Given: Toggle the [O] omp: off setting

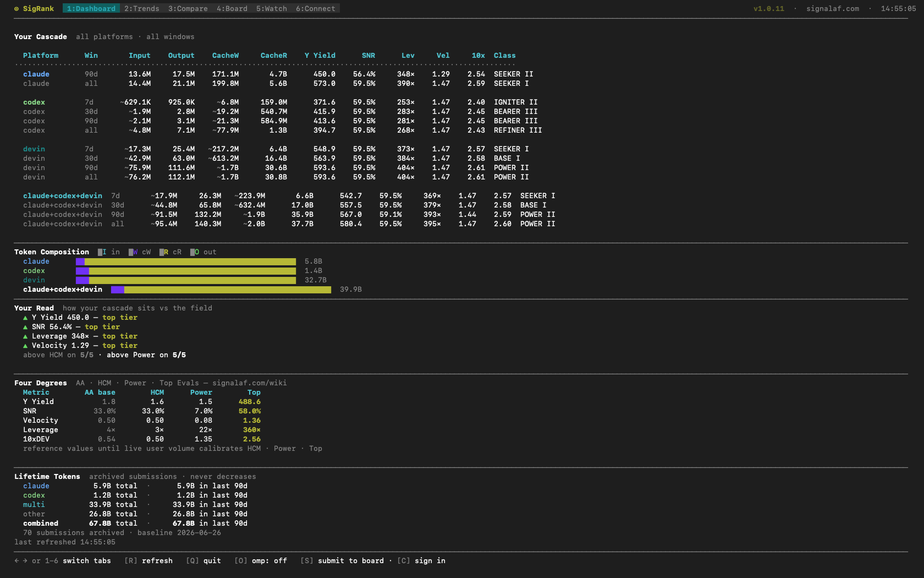Looking at the screenshot, I should tap(261, 561).
